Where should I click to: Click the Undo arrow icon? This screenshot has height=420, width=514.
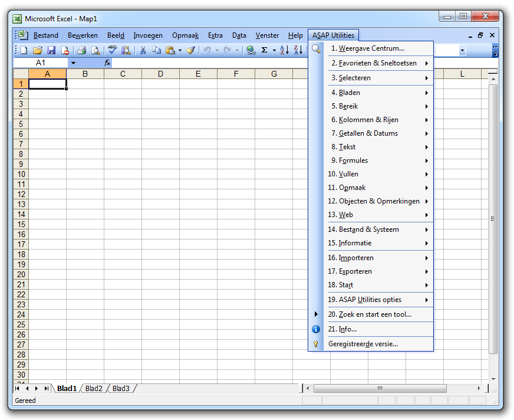pos(207,50)
